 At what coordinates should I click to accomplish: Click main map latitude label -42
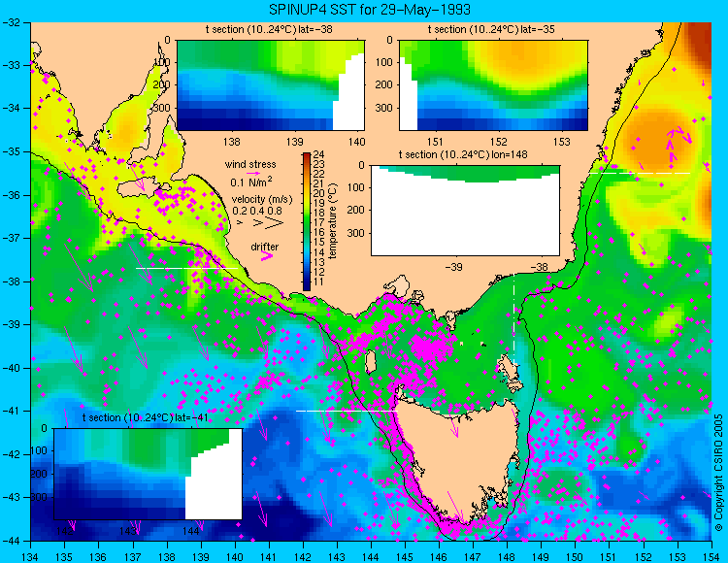[11, 454]
